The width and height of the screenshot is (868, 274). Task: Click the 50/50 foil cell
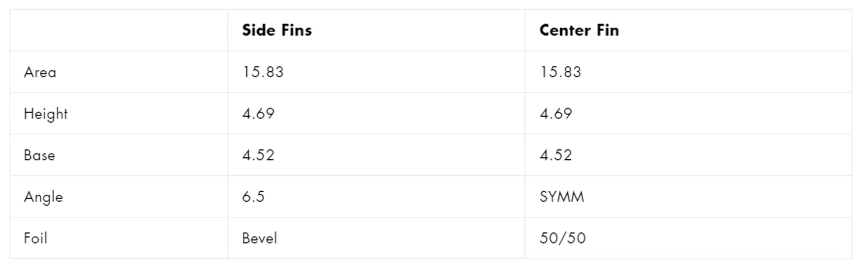562,238
